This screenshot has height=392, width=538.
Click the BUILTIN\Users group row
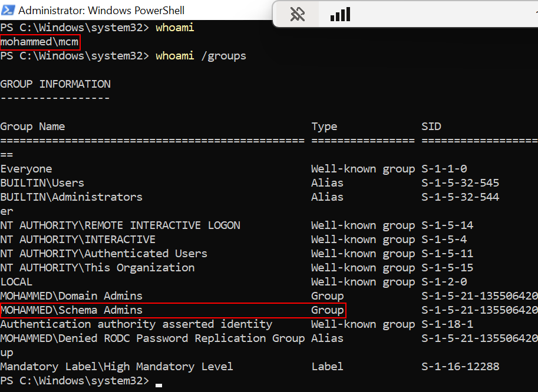(42, 183)
